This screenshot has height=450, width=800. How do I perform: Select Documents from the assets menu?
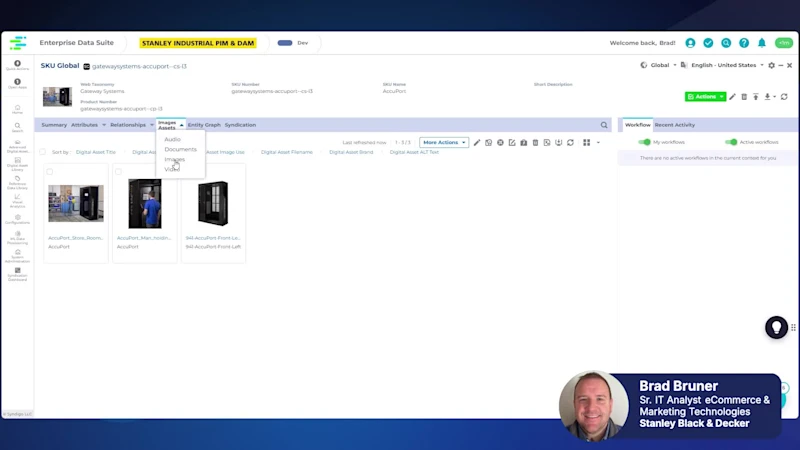point(180,149)
